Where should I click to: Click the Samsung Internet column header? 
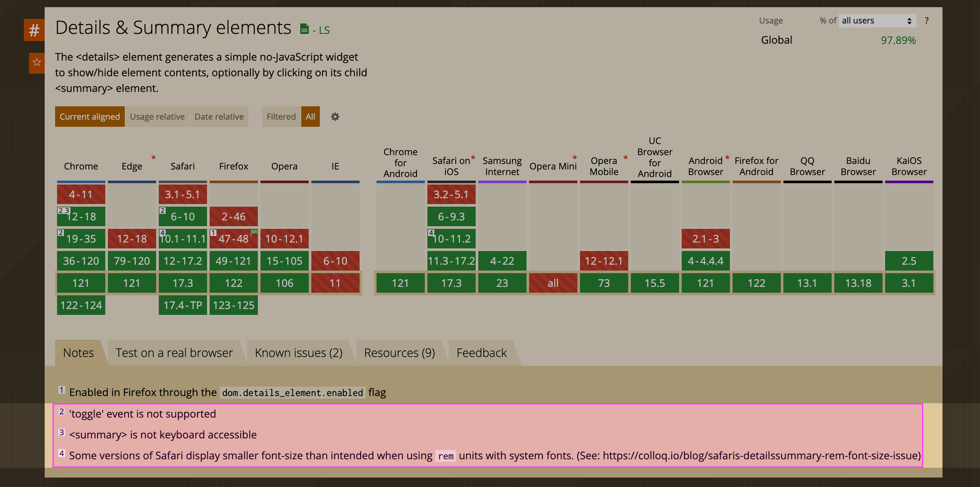502,166
